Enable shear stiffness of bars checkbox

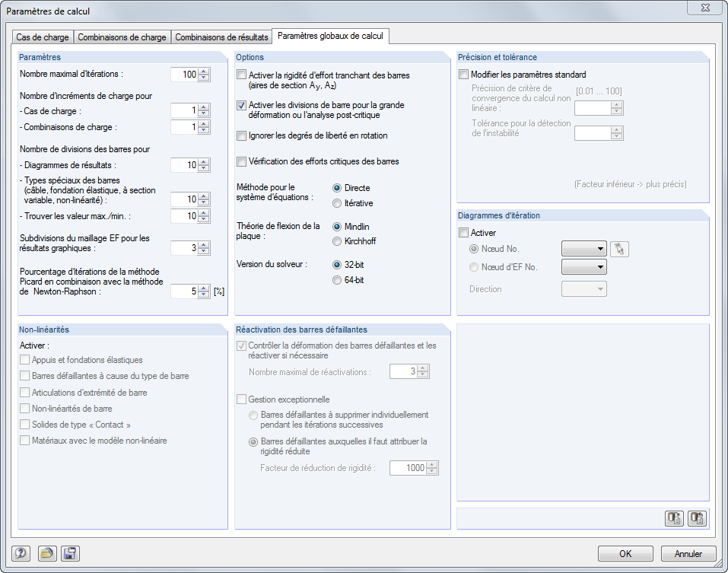point(241,75)
